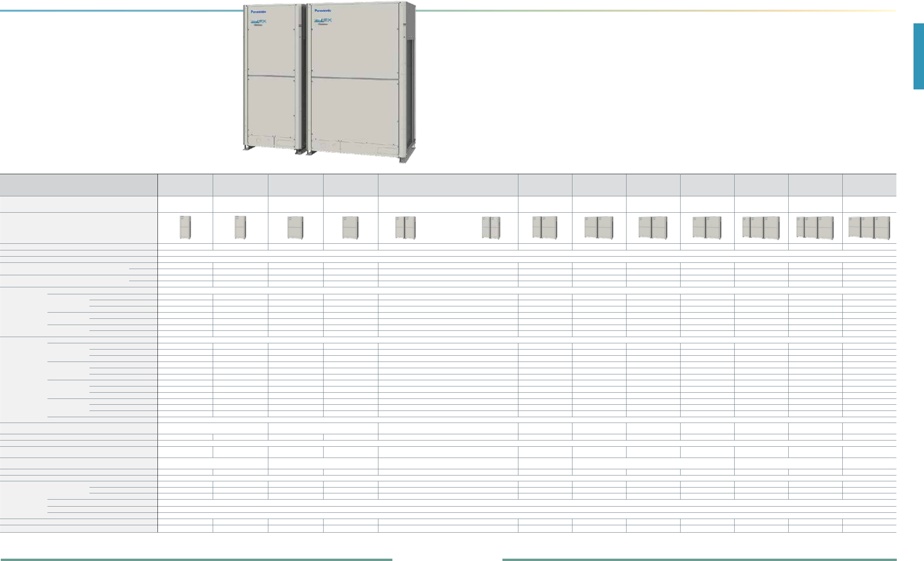
Task: Select the first triple-unit combination thumbnail
Action: click(761, 227)
